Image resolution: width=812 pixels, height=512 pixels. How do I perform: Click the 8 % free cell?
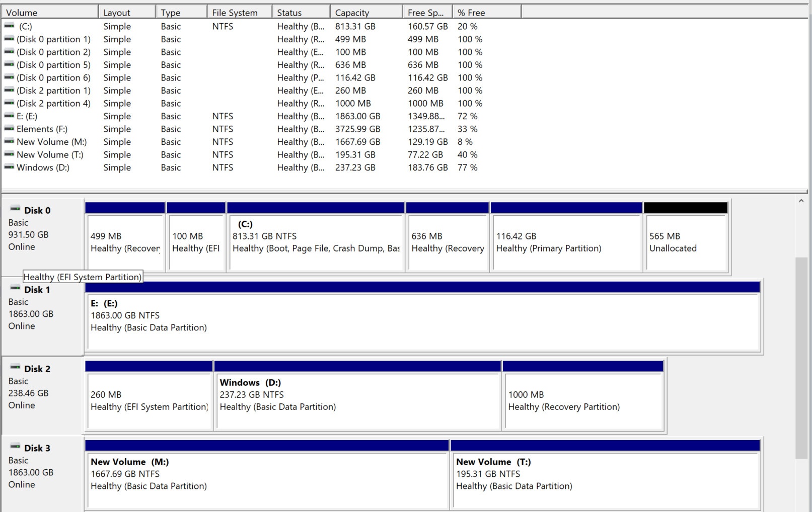point(465,142)
